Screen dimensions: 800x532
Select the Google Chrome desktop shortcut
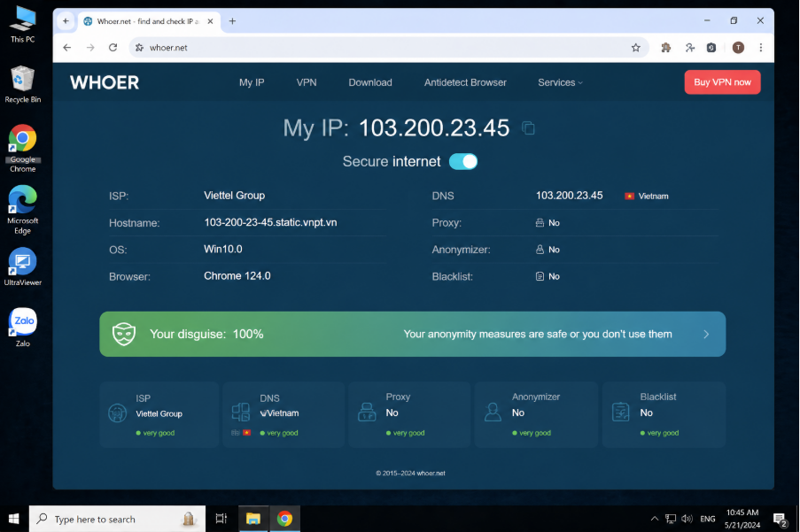click(x=22, y=149)
